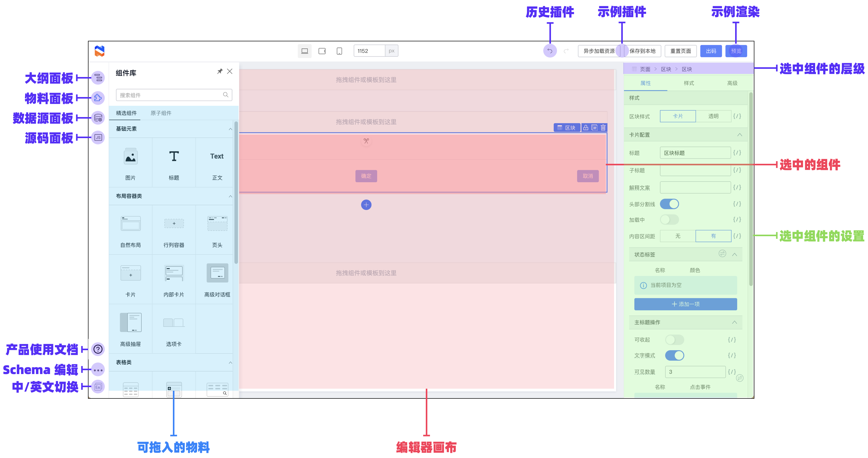Image resolution: width=868 pixels, height=458 pixels.
Task: Collapse the 基础元素 section
Action: coord(230,129)
